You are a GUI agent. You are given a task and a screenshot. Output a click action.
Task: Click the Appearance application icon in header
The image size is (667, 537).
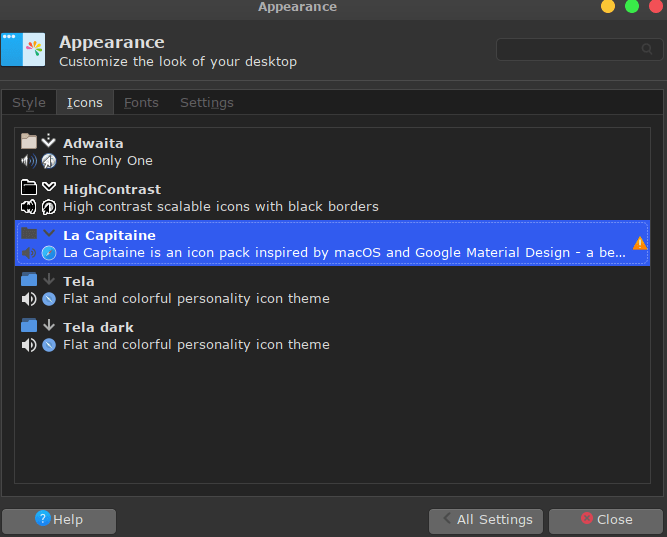point(23,49)
